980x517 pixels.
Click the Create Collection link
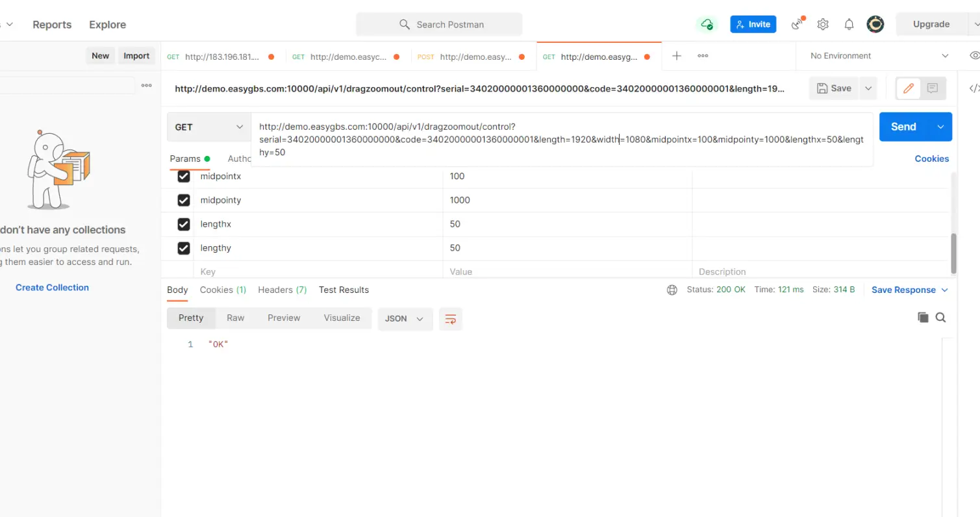click(52, 287)
